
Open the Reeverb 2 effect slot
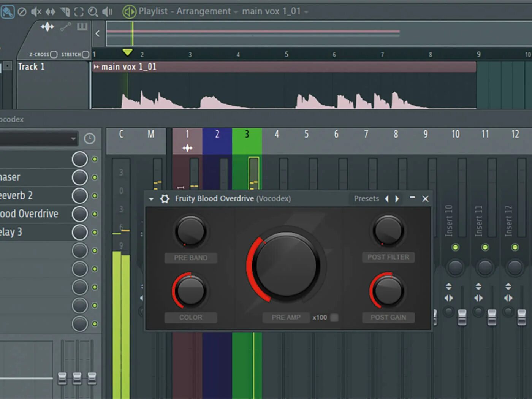pyautogui.click(x=35, y=196)
